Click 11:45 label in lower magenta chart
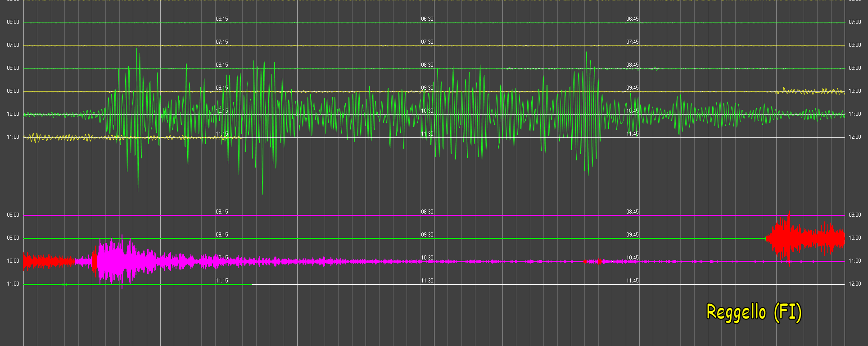 coord(633,281)
